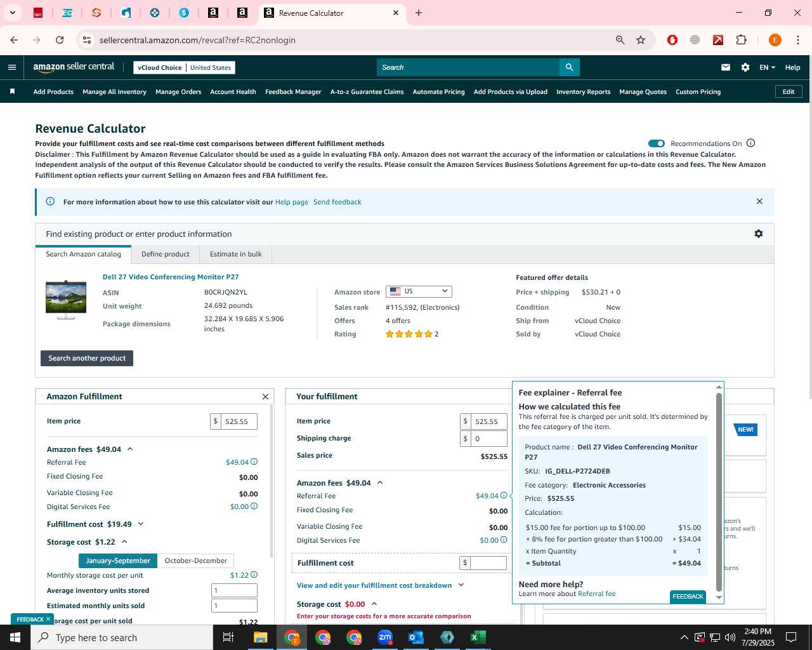Open the Seller Central hamburger menu
Screen dimensions: 812x650
coord(12,67)
